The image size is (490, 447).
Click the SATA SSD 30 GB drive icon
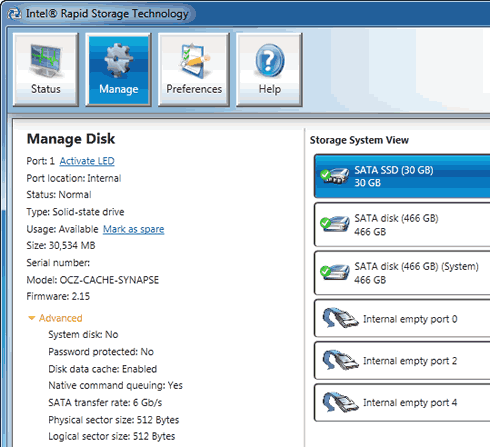(334, 176)
